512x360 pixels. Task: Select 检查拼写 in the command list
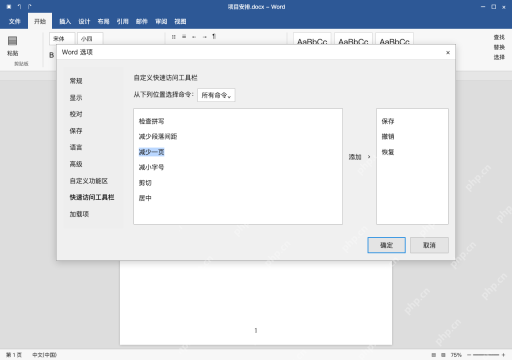point(152,121)
